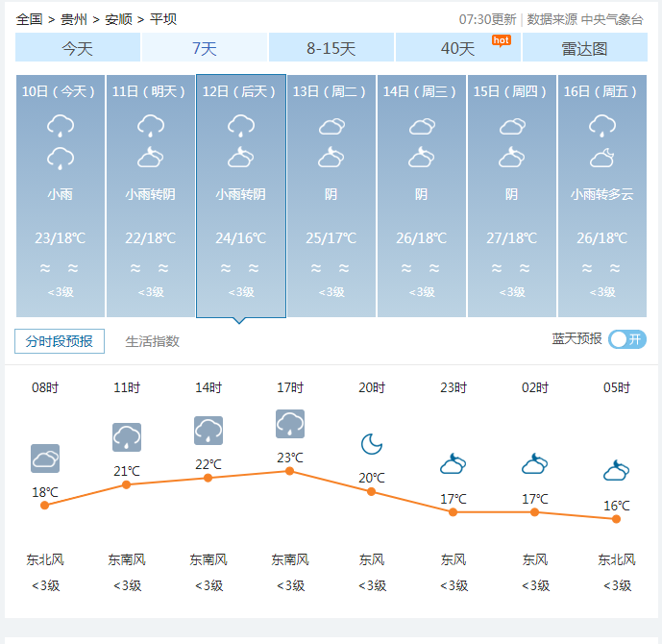Toggle the 蓝天预报 switch
This screenshot has width=662, height=644.
pos(627,339)
